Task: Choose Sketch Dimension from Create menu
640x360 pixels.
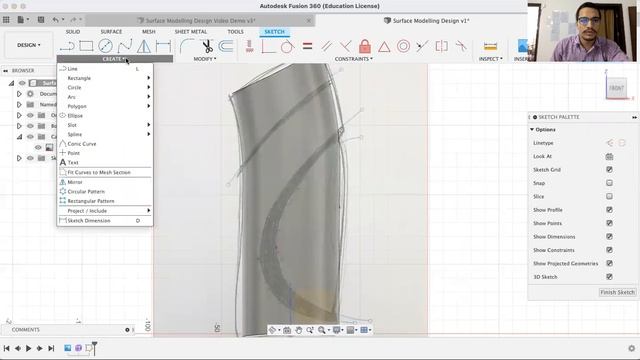Action: (105, 220)
